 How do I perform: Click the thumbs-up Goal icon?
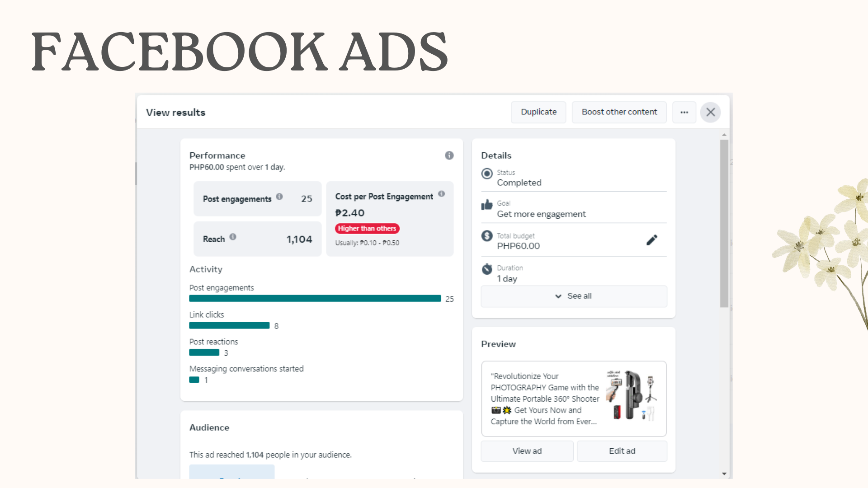[x=487, y=205]
